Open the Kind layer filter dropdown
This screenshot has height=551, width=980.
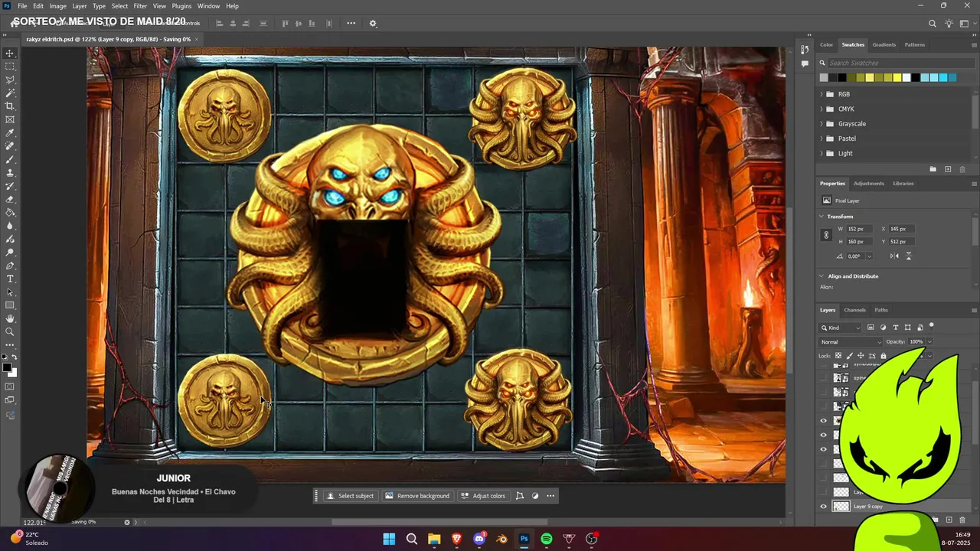[841, 328]
